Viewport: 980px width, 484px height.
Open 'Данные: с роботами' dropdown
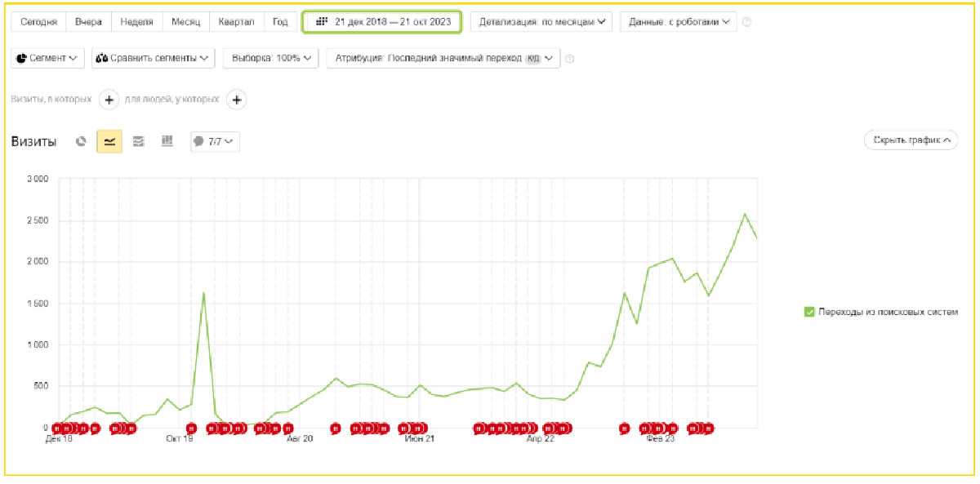click(x=678, y=22)
